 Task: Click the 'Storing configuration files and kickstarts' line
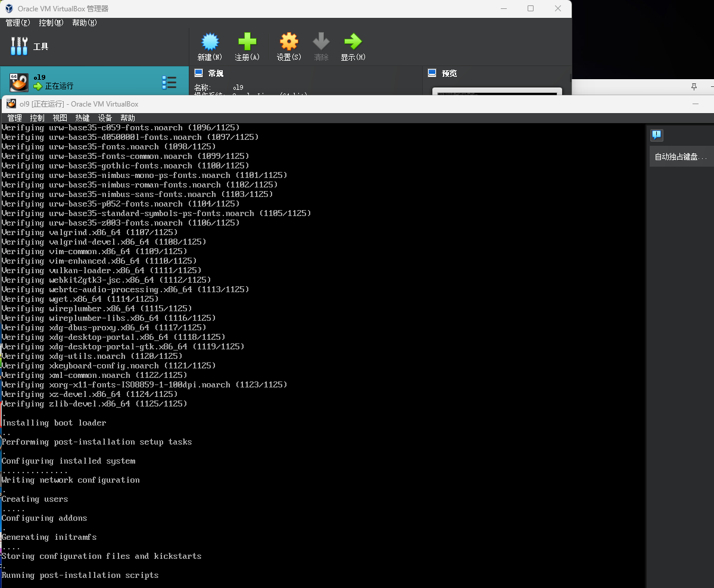pos(102,556)
